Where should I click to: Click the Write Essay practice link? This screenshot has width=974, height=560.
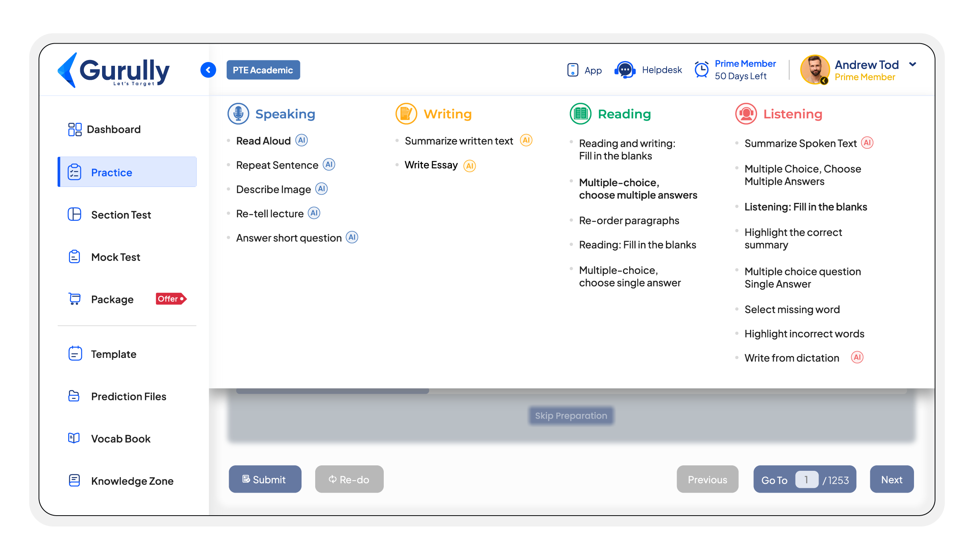coord(431,165)
